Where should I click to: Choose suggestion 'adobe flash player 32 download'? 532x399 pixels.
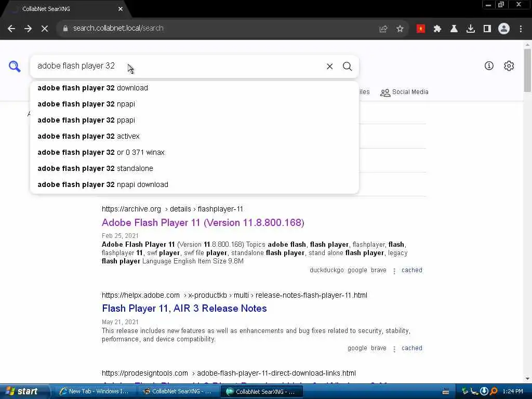pos(194,88)
